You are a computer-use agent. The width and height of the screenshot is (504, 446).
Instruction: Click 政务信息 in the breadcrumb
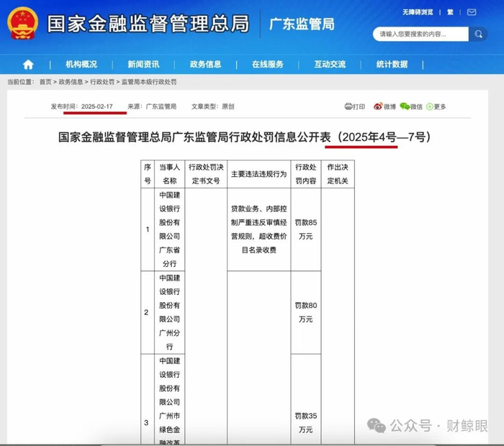point(71,82)
